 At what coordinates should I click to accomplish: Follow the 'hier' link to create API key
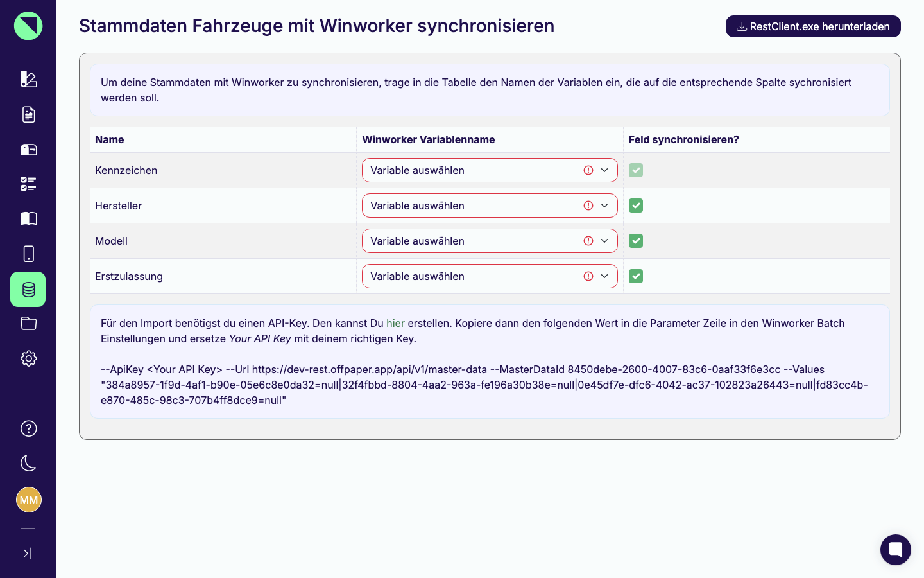coord(395,323)
